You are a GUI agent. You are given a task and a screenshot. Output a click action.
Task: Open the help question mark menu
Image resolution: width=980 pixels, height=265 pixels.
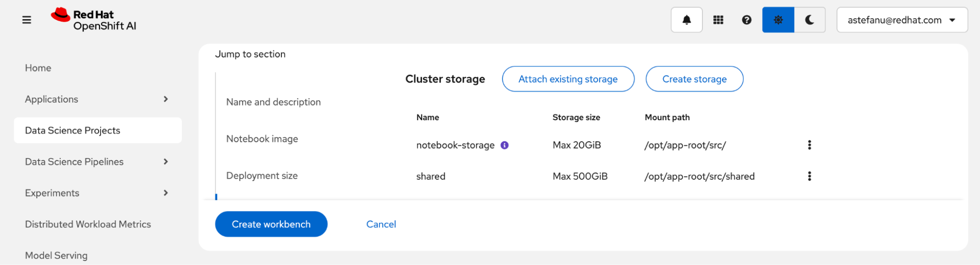747,20
